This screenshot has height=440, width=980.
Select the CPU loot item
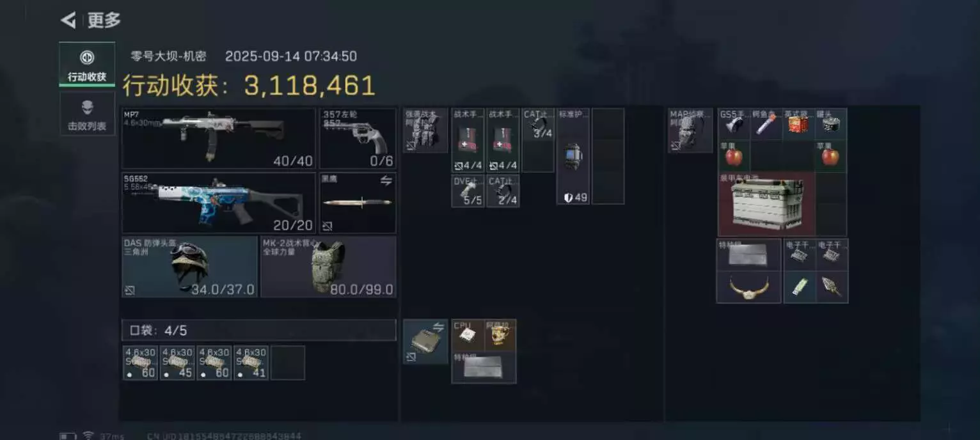[468, 335]
